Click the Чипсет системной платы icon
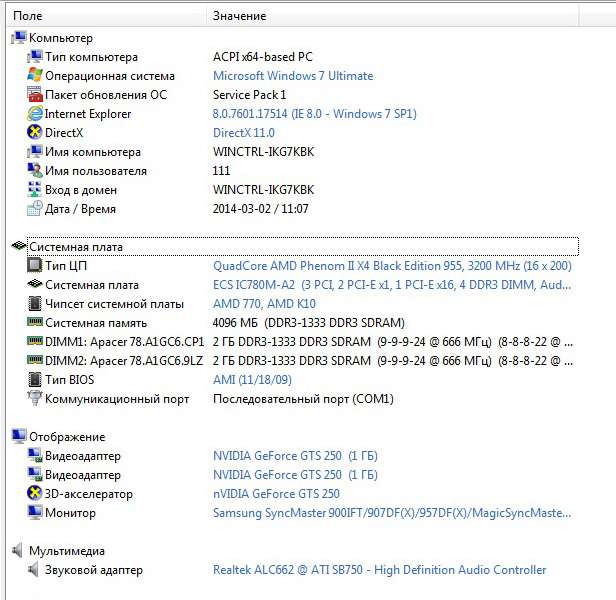 [x=35, y=303]
